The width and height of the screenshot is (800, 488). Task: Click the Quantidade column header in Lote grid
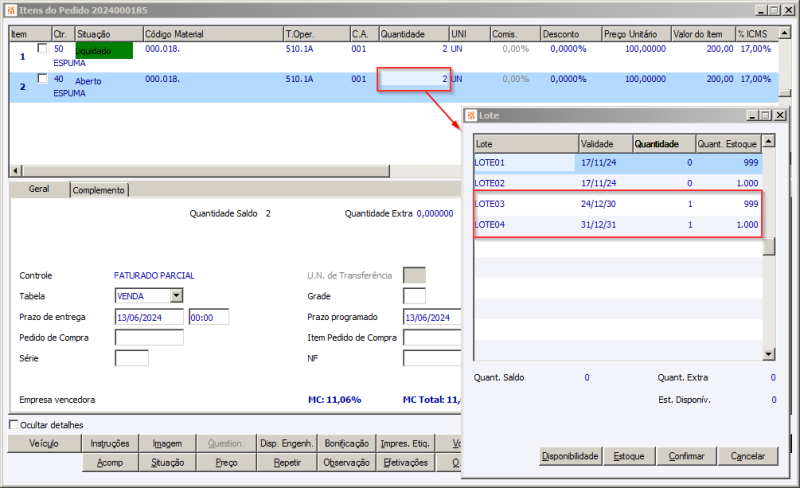664,144
